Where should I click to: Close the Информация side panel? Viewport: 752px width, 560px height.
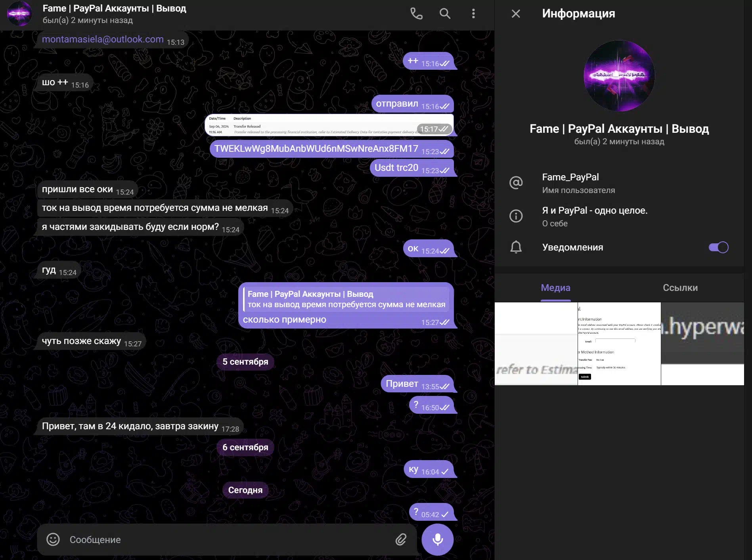(x=516, y=14)
